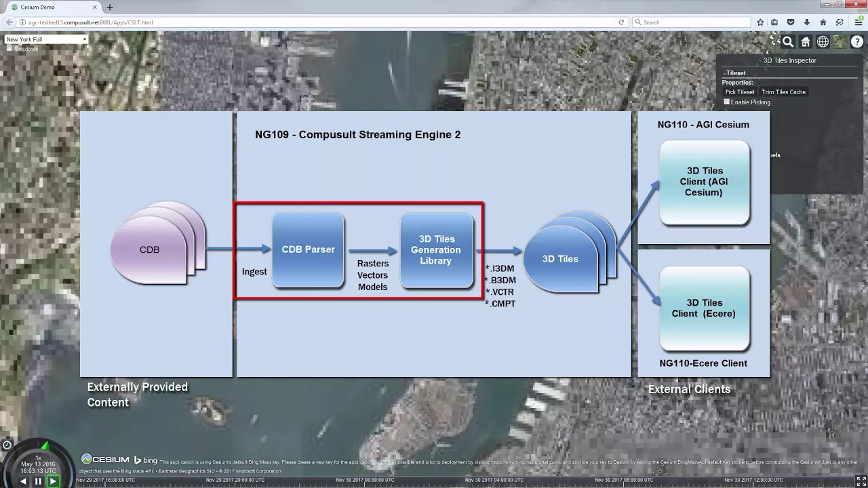Click the Cesium logo credit
868x488 pixels.
pos(105,460)
